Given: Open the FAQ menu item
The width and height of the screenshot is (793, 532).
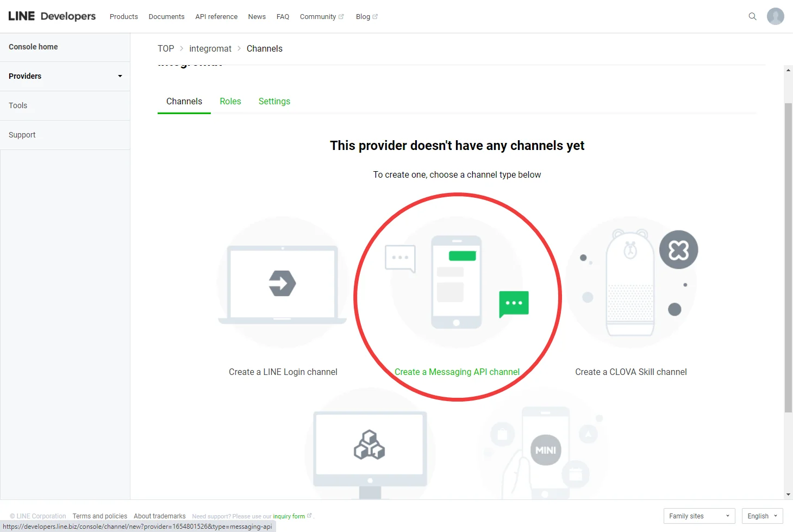Looking at the screenshot, I should [283, 17].
